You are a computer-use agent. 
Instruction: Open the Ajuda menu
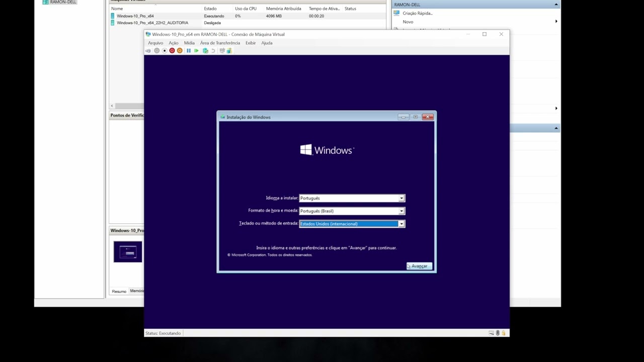tap(267, 43)
